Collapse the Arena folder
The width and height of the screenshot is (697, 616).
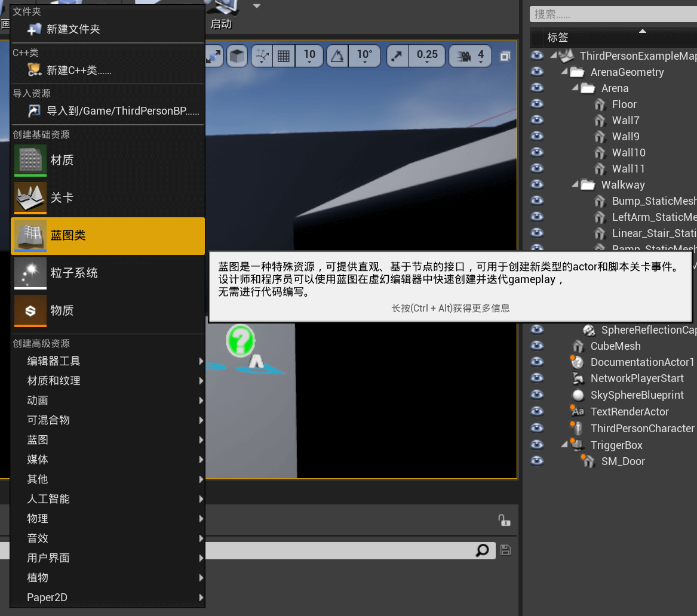pos(575,88)
